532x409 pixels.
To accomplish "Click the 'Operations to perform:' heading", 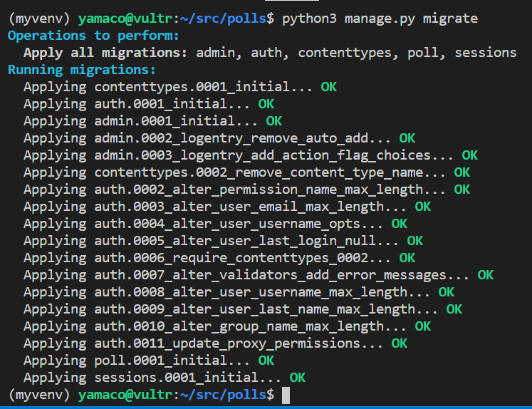I will click(x=93, y=36).
